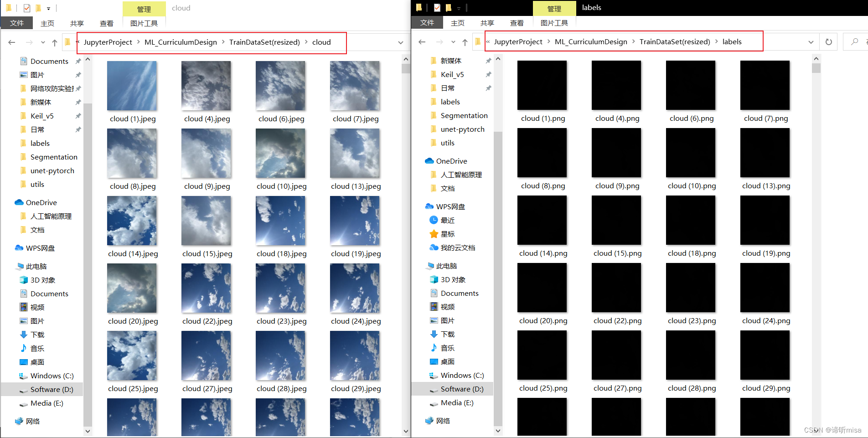
Task: Open unet-pytorch folder in cloud window sidebar
Action: click(47, 170)
